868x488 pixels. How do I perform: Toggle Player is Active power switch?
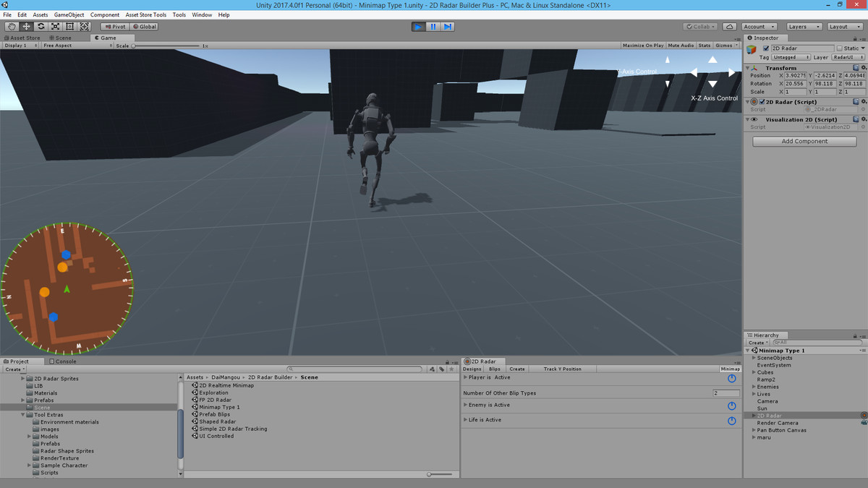(x=731, y=377)
